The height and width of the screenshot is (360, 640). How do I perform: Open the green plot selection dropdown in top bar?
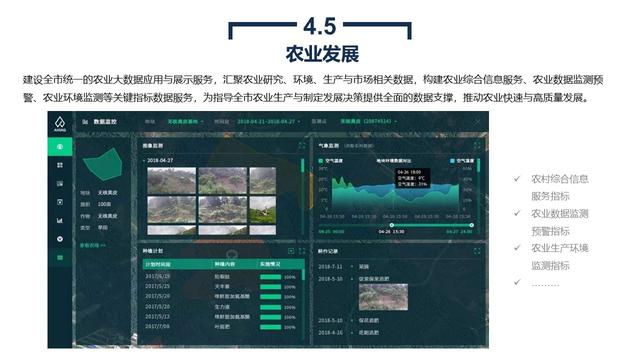click(x=186, y=122)
